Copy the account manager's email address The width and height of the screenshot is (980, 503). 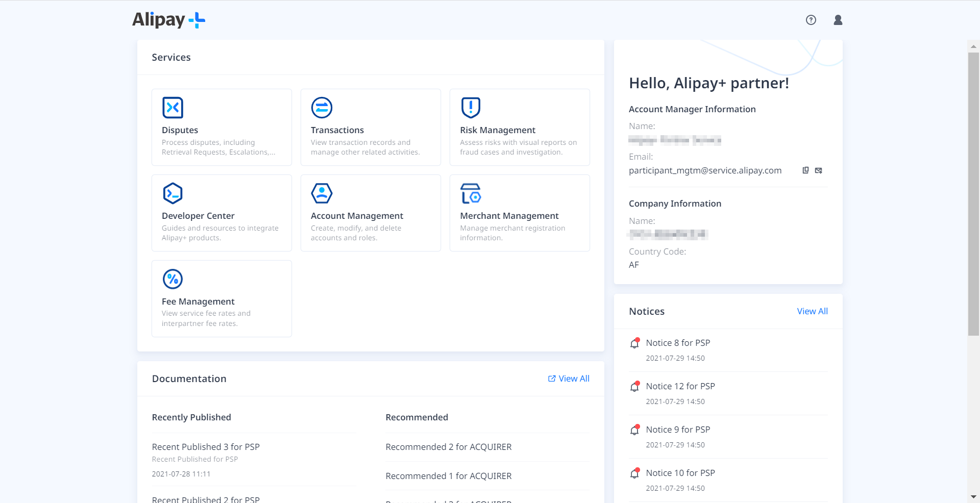tap(805, 170)
